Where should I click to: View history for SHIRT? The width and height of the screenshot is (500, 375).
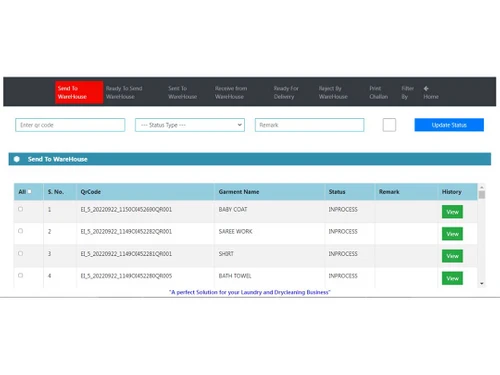tap(452, 256)
